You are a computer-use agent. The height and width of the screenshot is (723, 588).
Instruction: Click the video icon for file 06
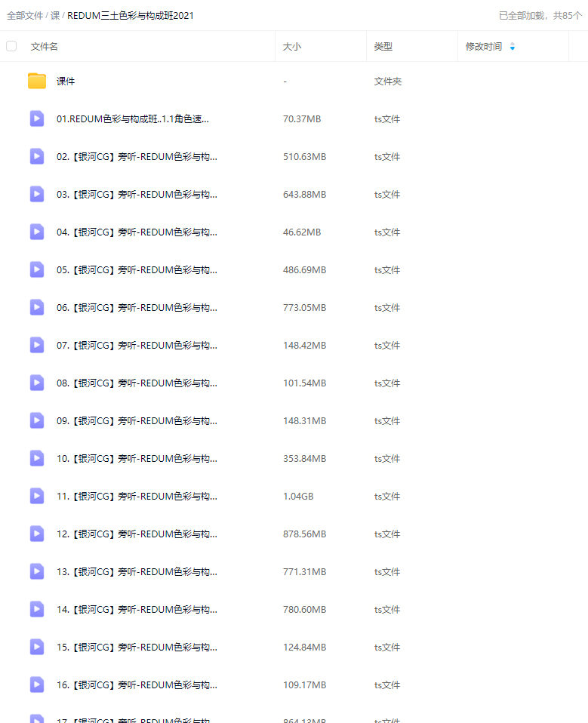pos(37,308)
